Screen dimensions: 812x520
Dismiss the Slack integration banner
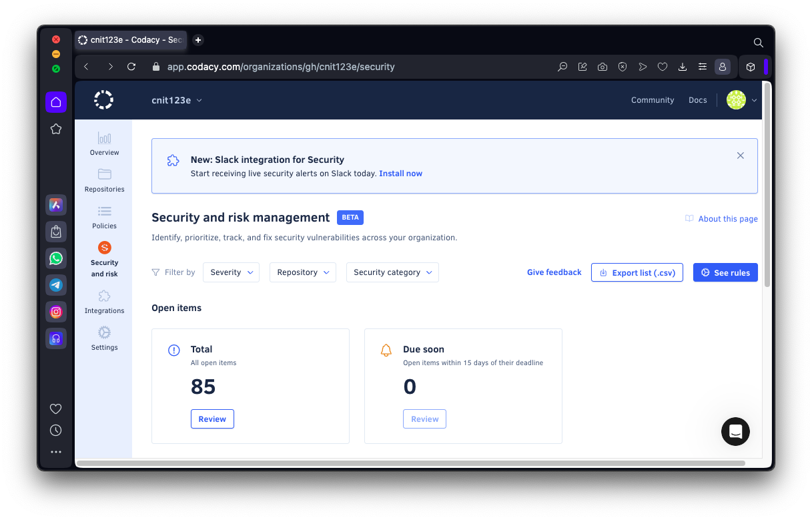point(740,156)
